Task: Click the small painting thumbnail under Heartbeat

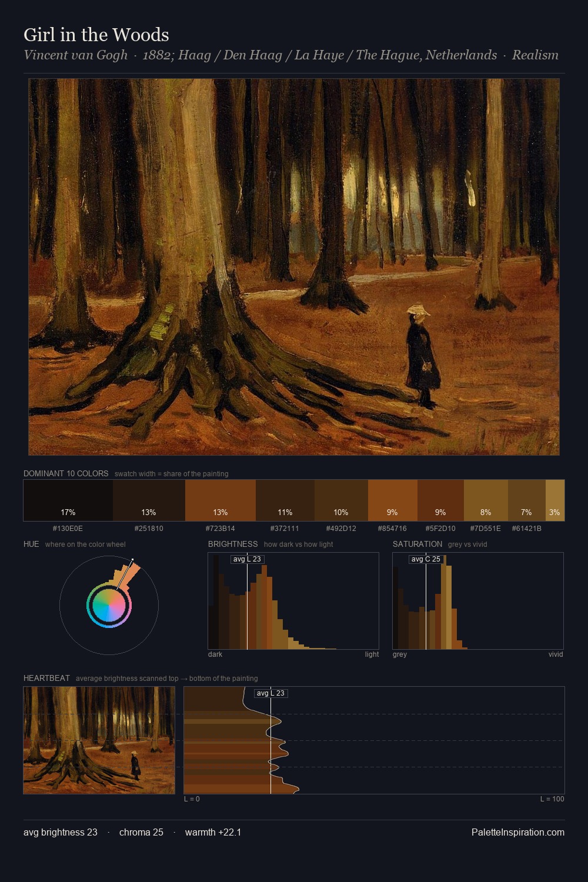Action: tap(99, 740)
